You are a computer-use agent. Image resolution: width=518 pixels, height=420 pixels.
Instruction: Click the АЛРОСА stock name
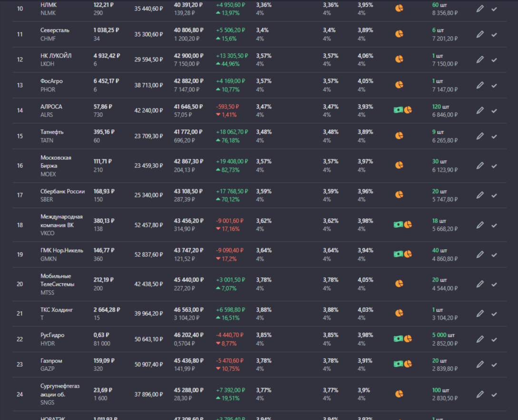point(51,107)
